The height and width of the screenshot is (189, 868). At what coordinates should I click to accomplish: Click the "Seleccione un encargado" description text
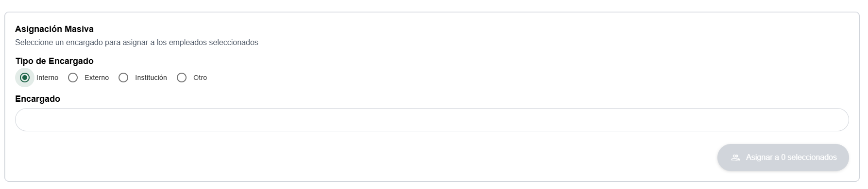pos(59,43)
